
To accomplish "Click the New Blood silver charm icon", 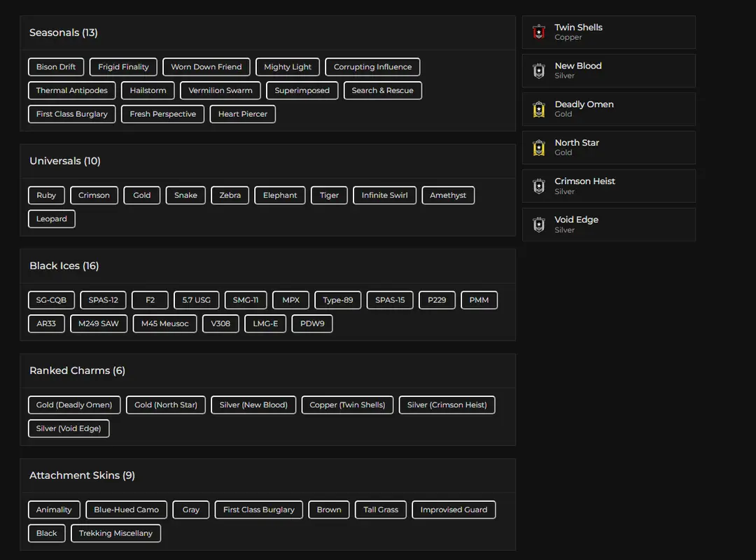I will 538,71.
